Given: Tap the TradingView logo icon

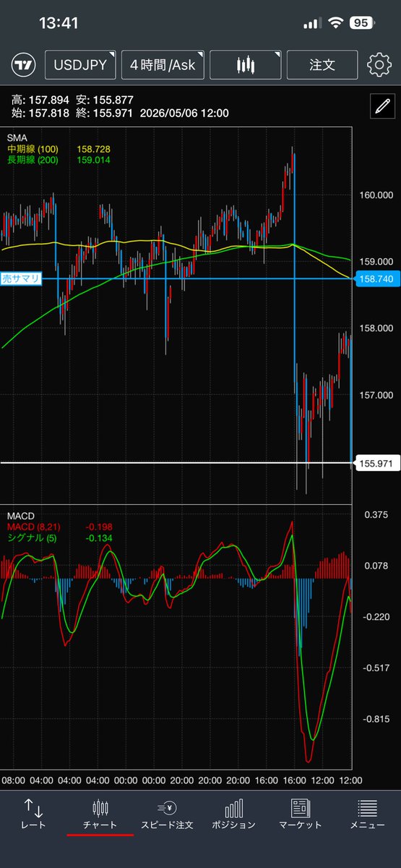Looking at the screenshot, I should tap(23, 65).
